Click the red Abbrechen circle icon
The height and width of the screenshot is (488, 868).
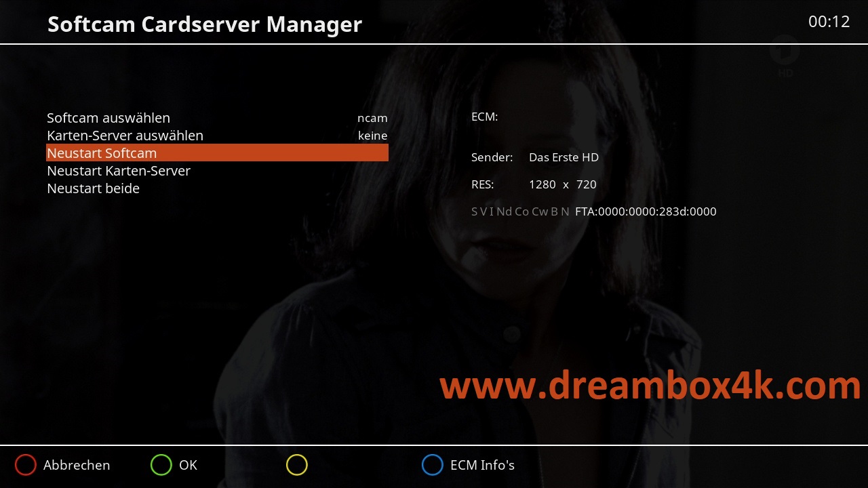coord(26,465)
